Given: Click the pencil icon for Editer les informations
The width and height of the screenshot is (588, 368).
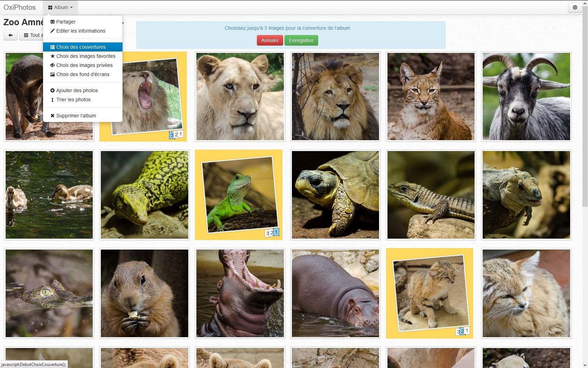Looking at the screenshot, I should pyautogui.click(x=52, y=31).
